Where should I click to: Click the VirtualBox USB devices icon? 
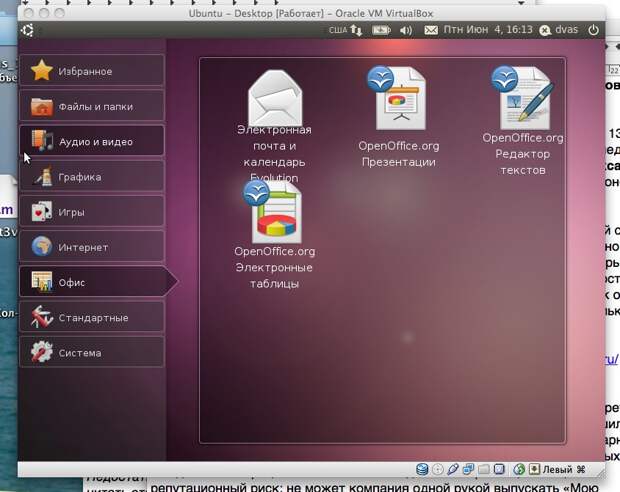click(453, 469)
